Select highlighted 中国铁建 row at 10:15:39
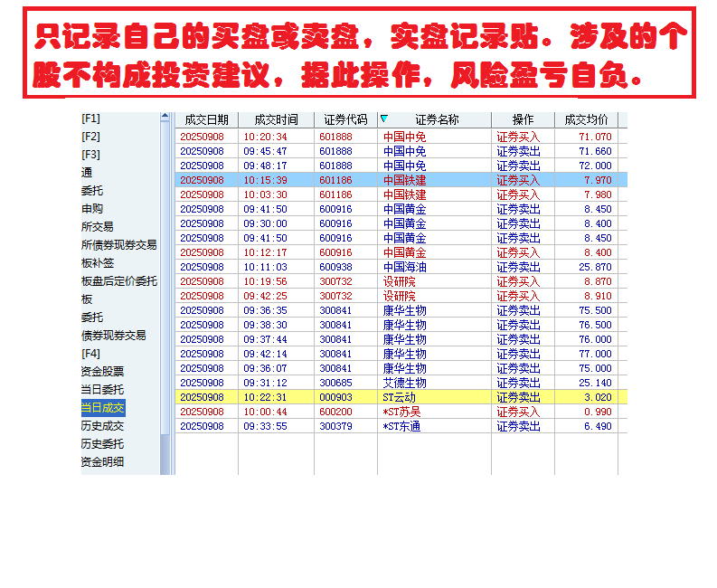Image resolution: width=717 pixels, height=588 pixels. (401, 180)
